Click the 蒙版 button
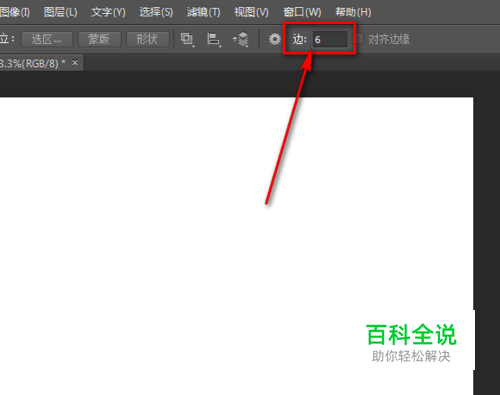The height and width of the screenshot is (395, 500). (99, 39)
